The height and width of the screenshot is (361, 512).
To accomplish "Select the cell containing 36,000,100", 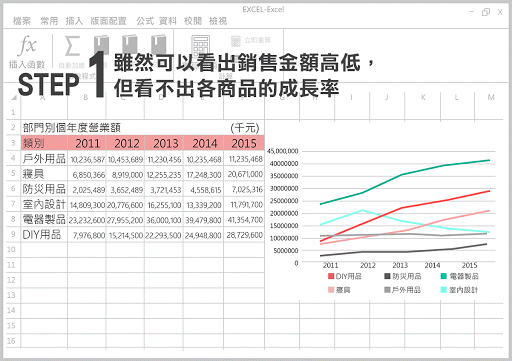I will tap(164, 220).
